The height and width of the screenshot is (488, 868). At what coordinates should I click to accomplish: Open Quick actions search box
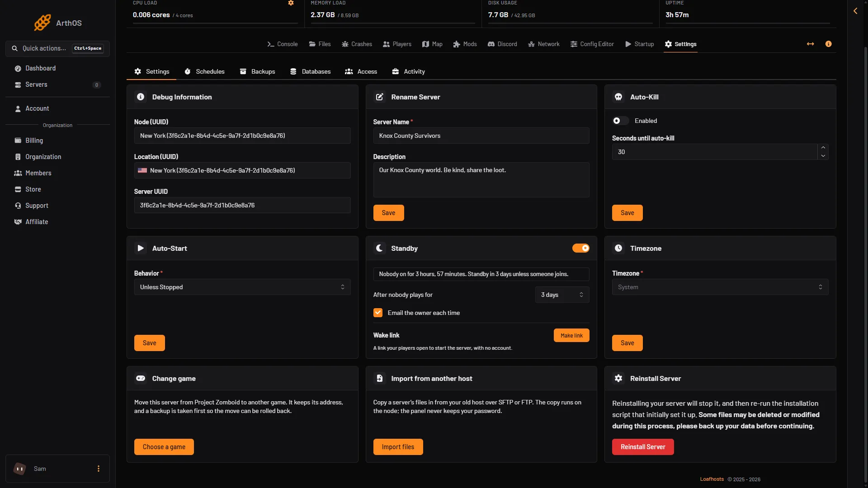point(57,48)
